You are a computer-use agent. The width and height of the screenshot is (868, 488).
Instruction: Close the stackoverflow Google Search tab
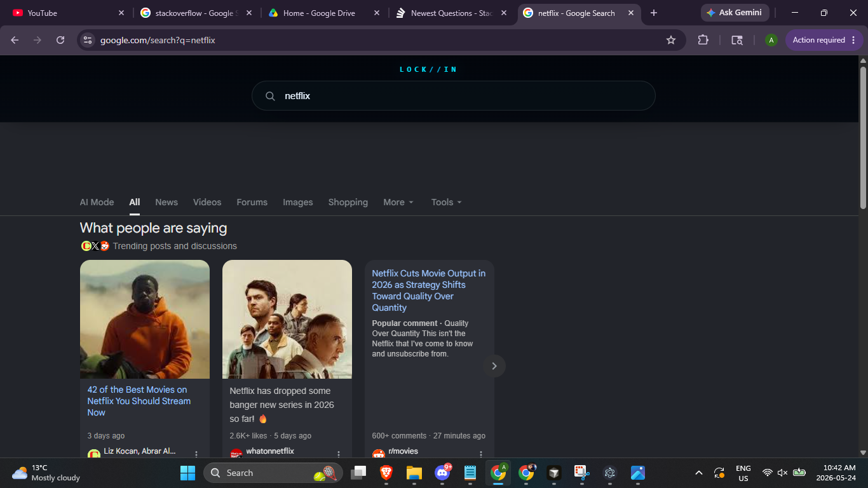[248, 13]
